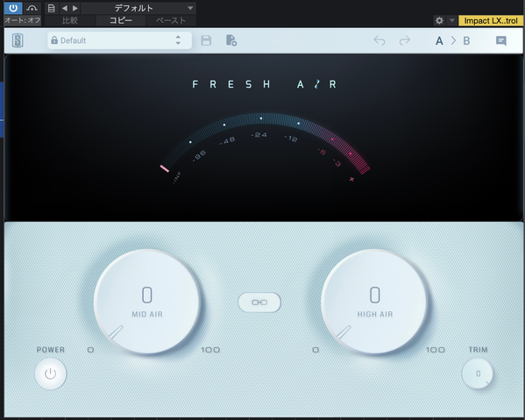Click the lock icon beside Default preset
Viewport: 525px width, 420px height.
[54, 40]
